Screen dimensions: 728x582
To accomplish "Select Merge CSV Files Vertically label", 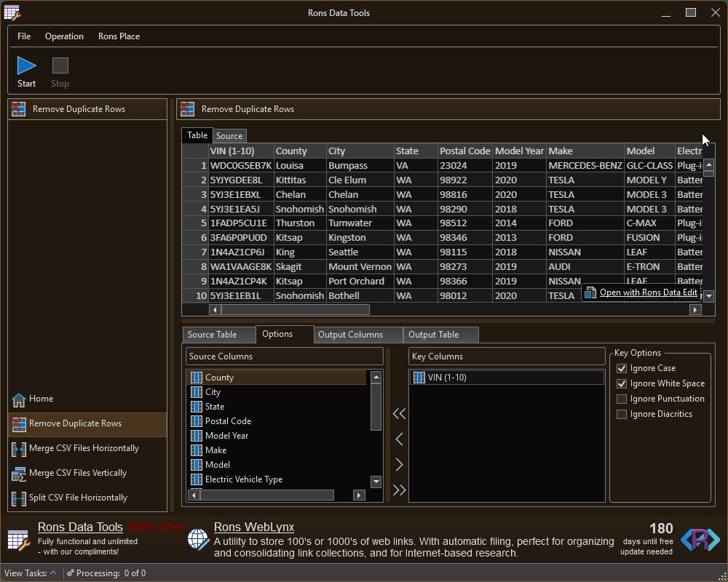I will click(78, 473).
